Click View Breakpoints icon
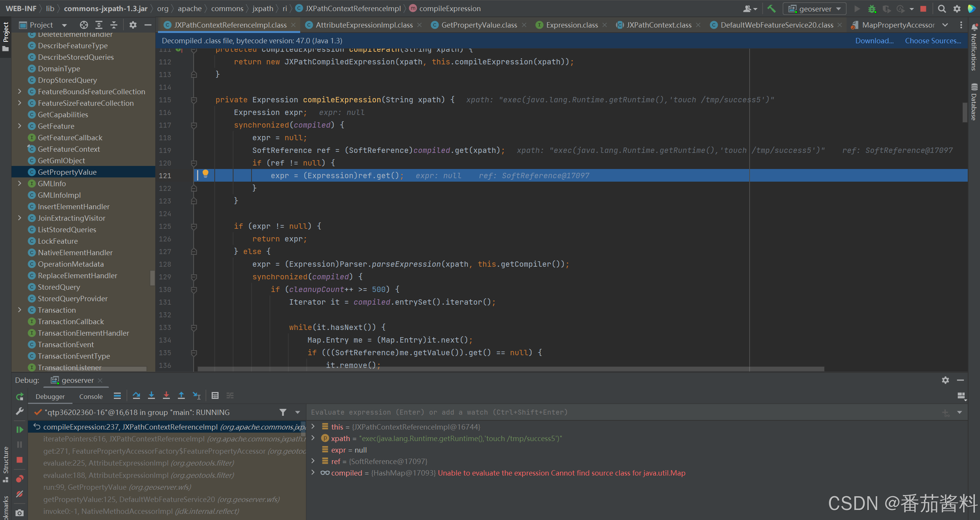This screenshot has width=980, height=520. pos(20,479)
